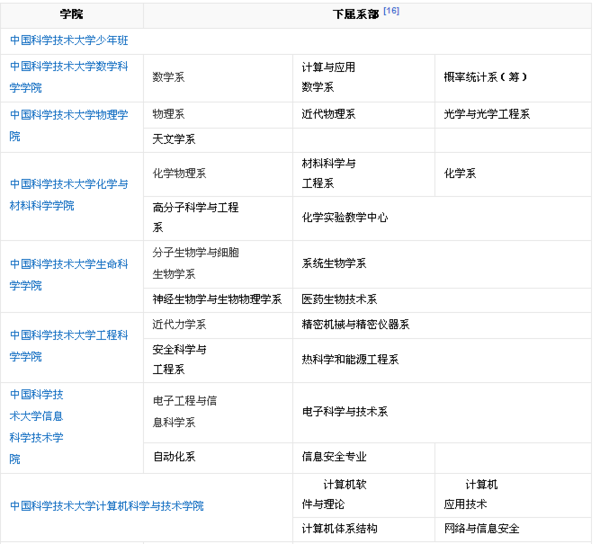Follow the [16] reference citation

pos(391,11)
